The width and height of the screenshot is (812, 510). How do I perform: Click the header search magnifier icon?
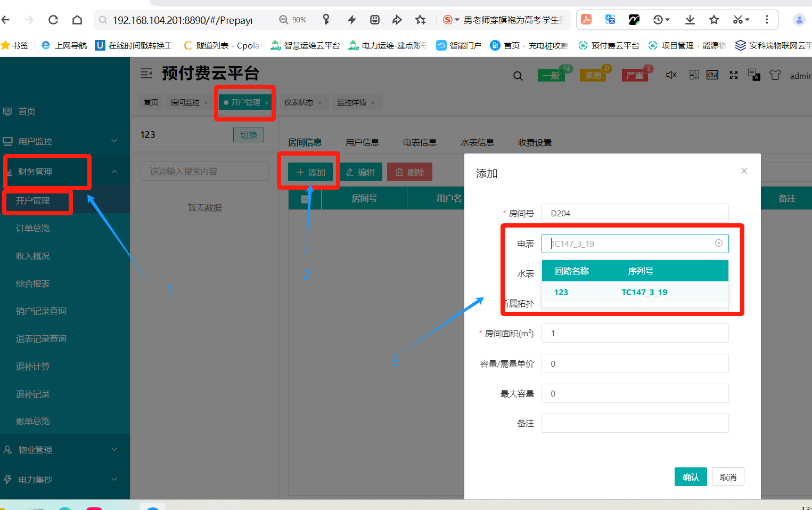[518, 76]
